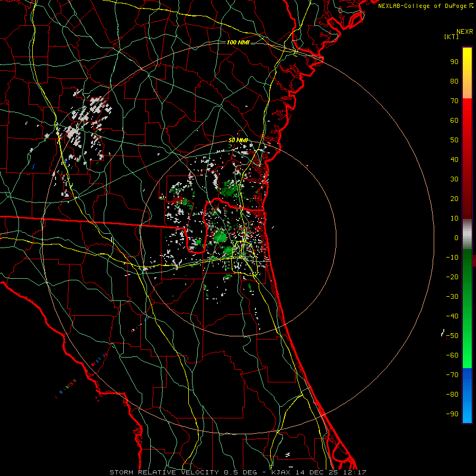Click the positive 40 knot scale value

coord(454,159)
